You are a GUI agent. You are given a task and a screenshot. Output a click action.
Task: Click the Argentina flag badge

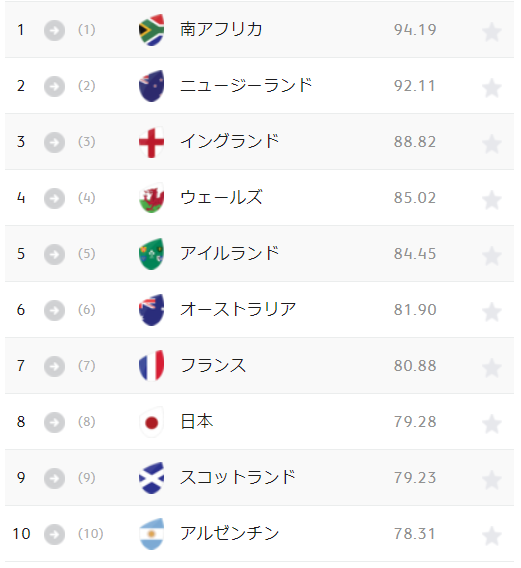coord(151,534)
